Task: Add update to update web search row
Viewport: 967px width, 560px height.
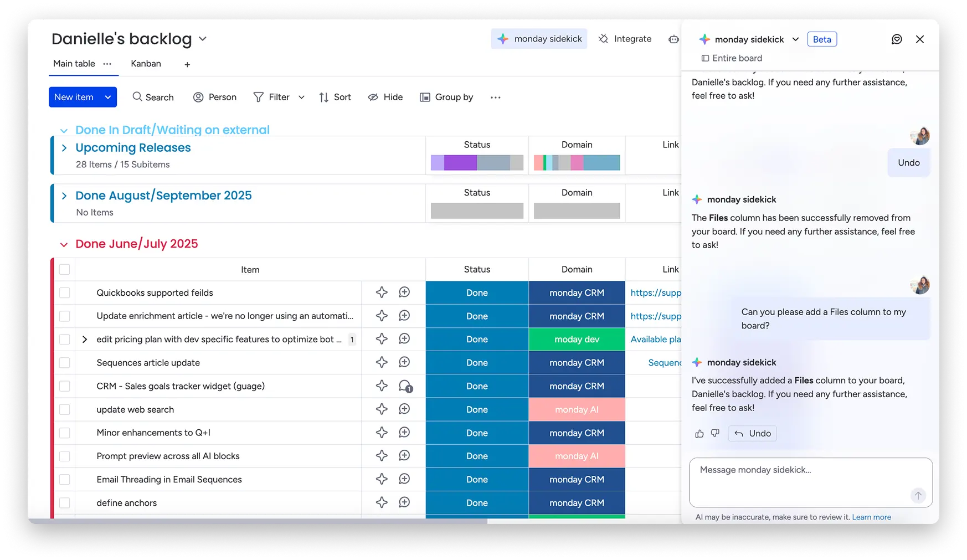Action: click(x=404, y=409)
